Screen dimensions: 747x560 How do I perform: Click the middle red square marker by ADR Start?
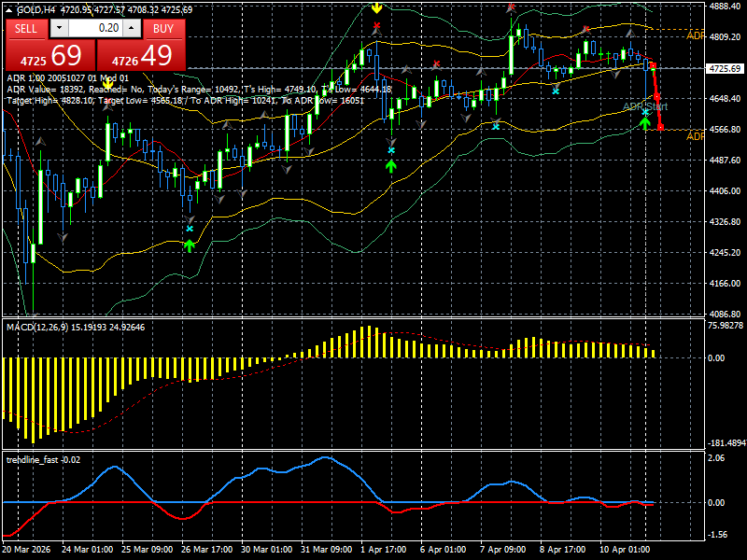click(x=657, y=97)
